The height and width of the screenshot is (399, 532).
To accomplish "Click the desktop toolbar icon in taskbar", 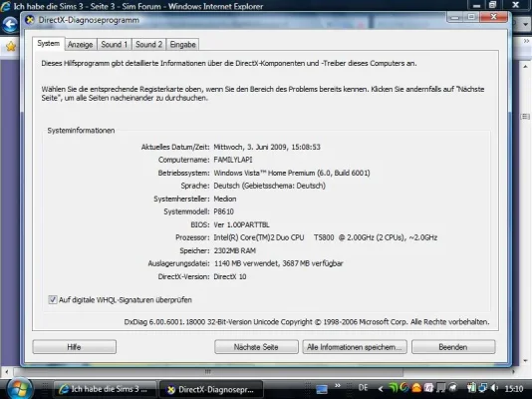I will (x=322, y=389).
